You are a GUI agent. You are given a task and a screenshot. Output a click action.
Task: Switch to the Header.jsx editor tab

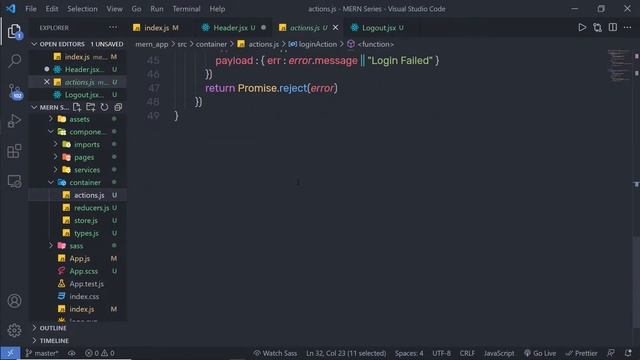click(233, 27)
